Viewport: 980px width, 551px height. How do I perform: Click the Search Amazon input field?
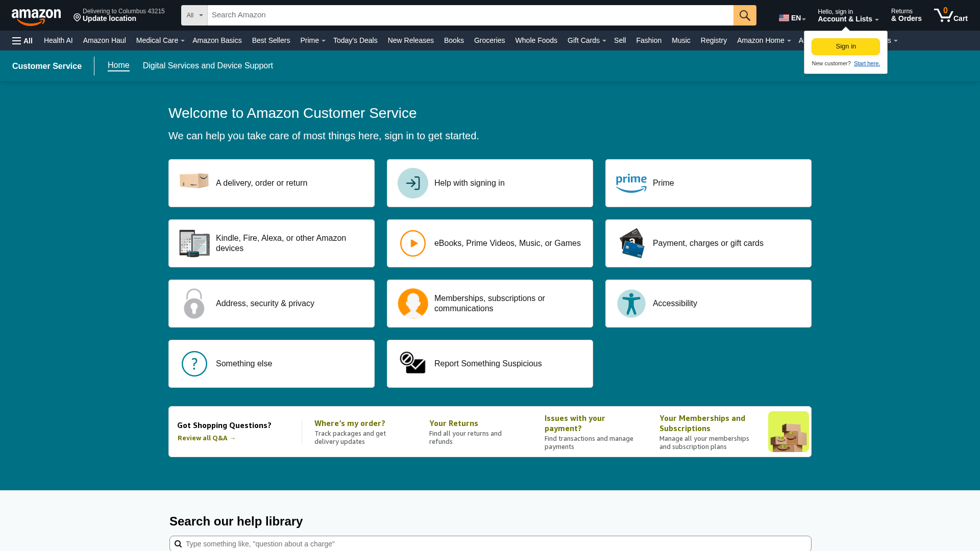(471, 15)
